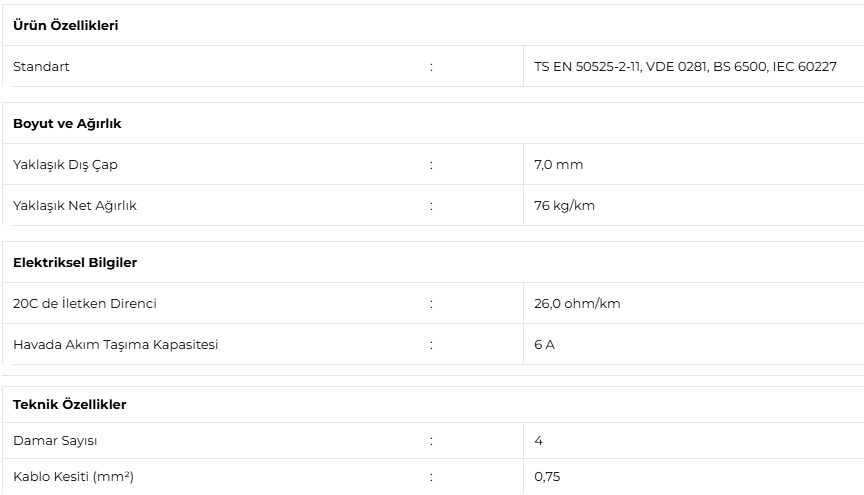Select the Kablo Kesiti (mm²) label
Image resolution: width=864 pixels, height=495 pixels.
pos(73,477)
